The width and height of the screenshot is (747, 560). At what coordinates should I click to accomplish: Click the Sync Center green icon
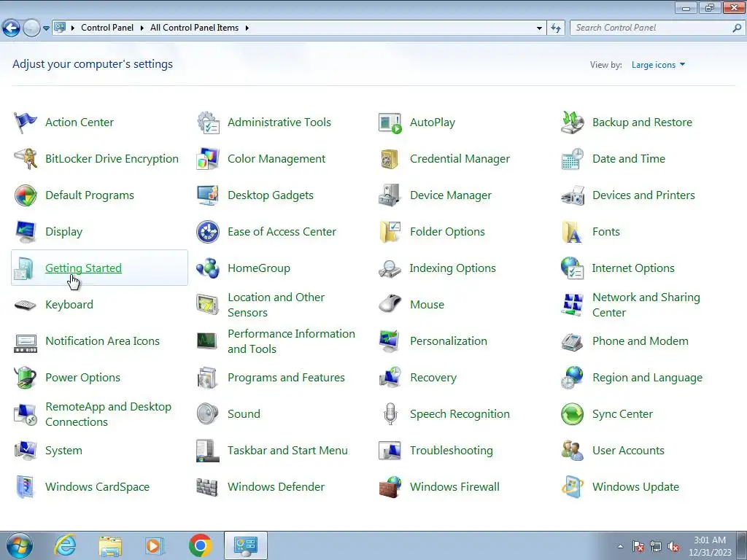(x=572, y=414)
